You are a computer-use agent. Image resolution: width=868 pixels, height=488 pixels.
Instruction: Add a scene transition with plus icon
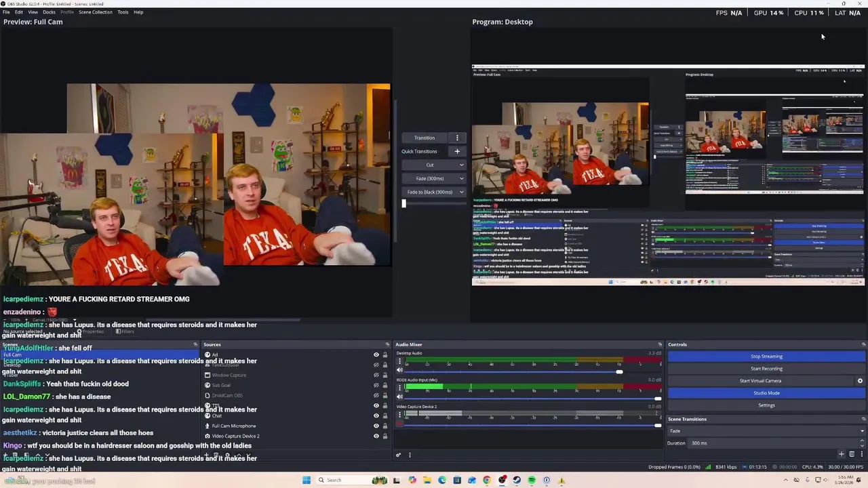(842, 454)
